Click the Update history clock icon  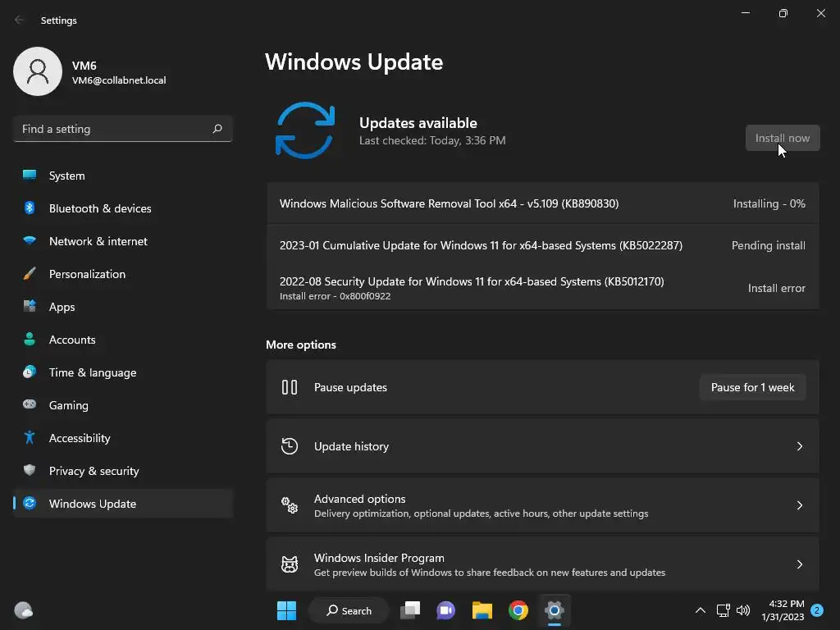(x=290, y=445)
